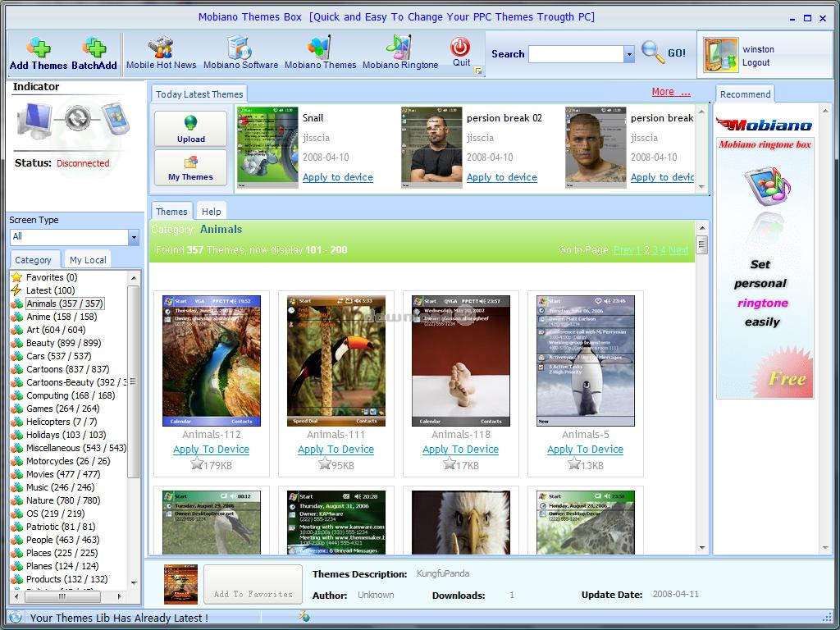This screenshot has width=840, height=630.
Task: Click the Quit power icon
Action: point(460,47)
